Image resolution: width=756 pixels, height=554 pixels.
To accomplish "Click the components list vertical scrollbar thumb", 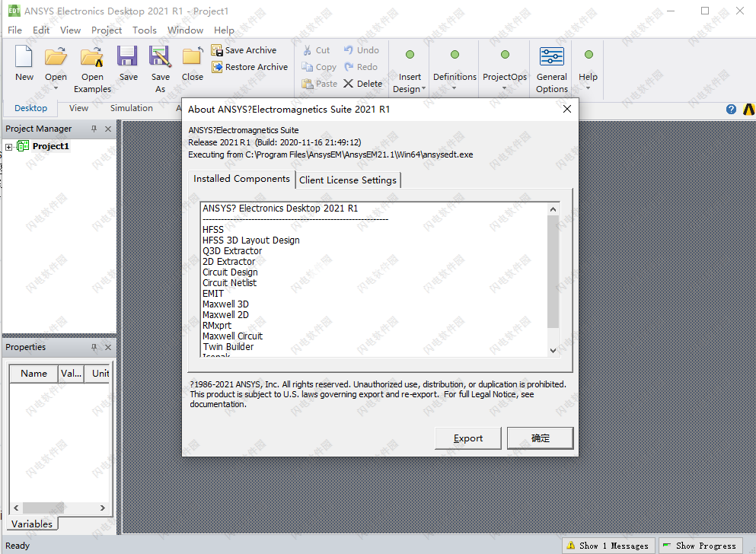I will pyautogui.click(x=553, y=271).
